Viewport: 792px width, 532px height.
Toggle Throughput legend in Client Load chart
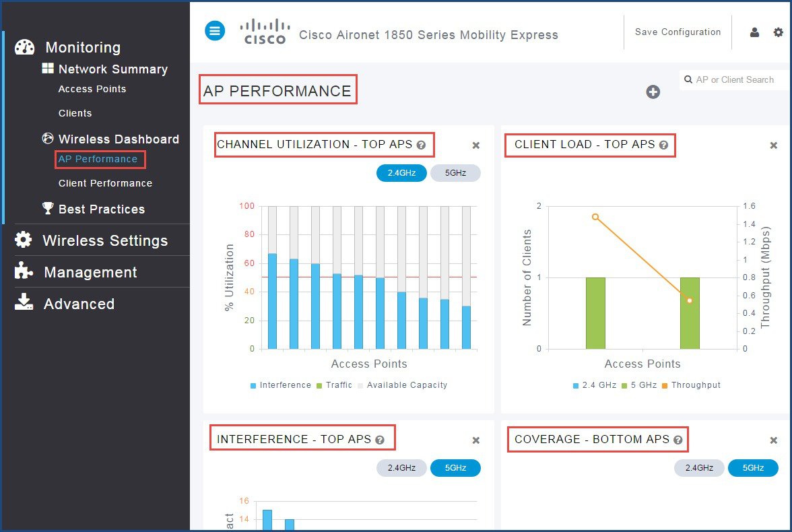[x=692, y=385]
